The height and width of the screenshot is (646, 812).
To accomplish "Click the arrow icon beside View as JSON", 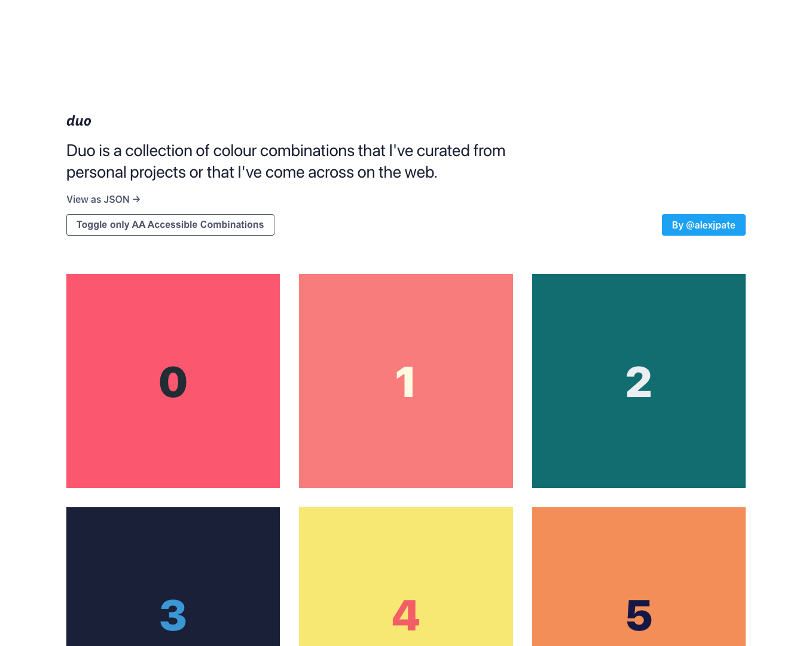I will pos(136,199).
